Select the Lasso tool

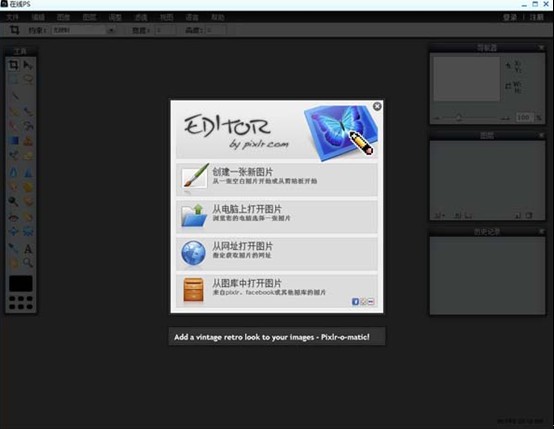[x=28, y=79]
